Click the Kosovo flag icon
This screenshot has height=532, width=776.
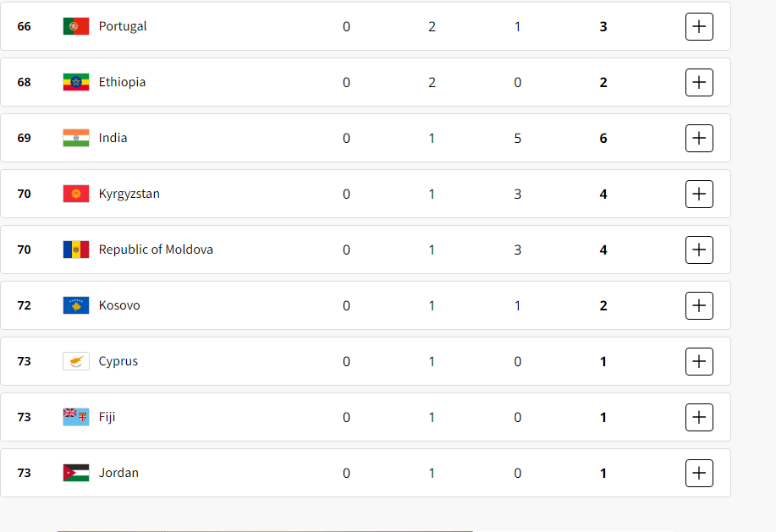(76, 305)
